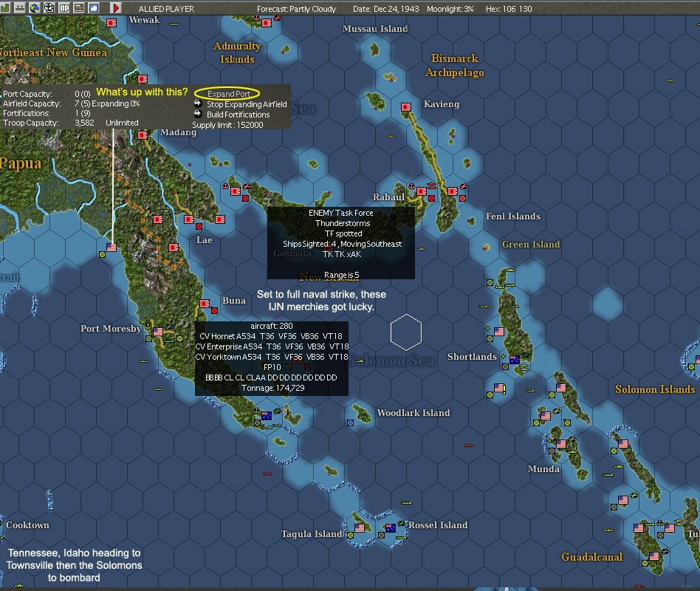
Task: Click the CV Yorktown row in tooltip
Action: coord(272,357)
